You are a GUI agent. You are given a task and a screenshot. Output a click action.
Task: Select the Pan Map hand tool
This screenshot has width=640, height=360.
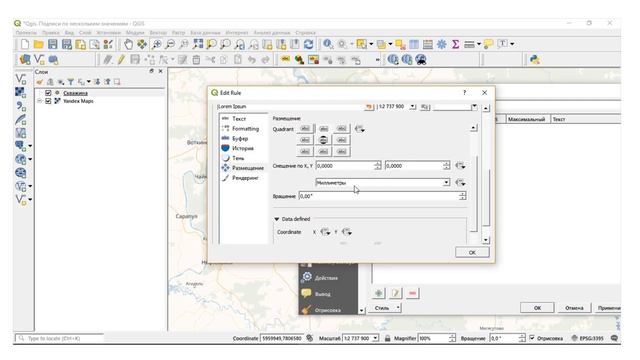[x=128, y=44]
